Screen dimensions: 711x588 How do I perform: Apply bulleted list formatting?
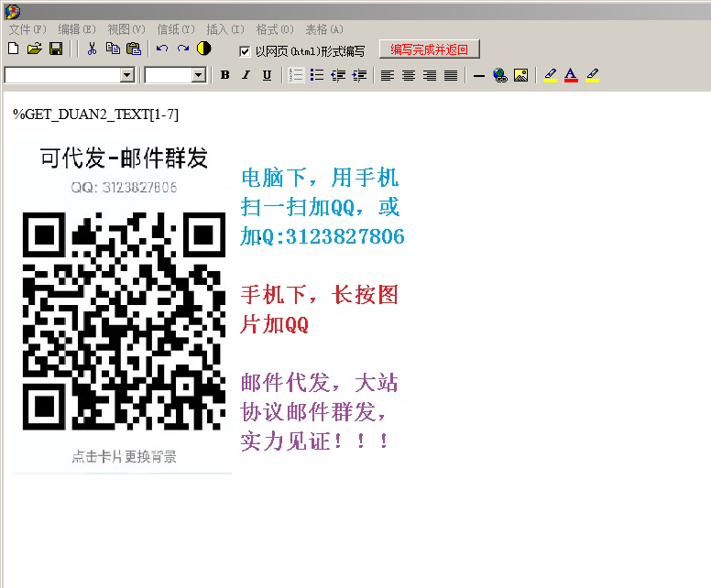317,75
